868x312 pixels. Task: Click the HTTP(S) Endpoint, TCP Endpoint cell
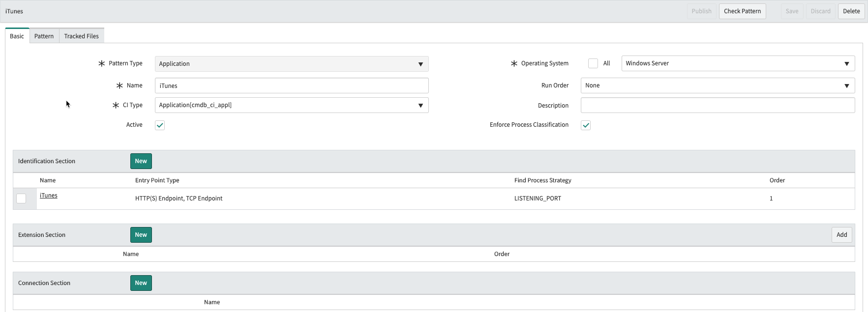coord(179,199)
